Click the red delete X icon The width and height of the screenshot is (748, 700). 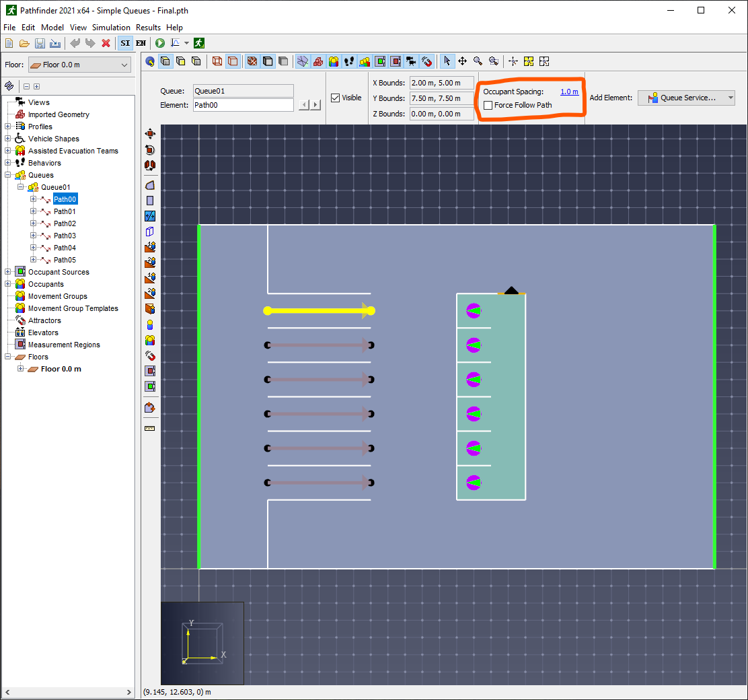click(106, 43)
